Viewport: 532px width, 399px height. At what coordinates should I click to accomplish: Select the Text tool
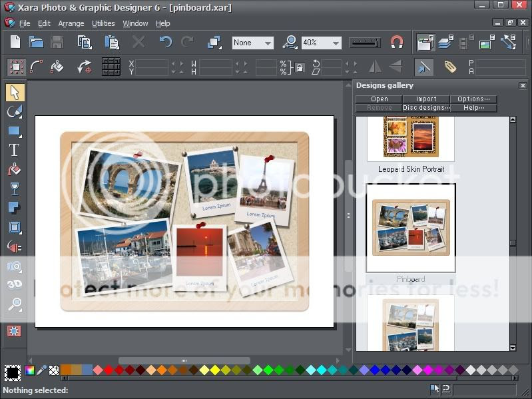[x=14, y=150]
